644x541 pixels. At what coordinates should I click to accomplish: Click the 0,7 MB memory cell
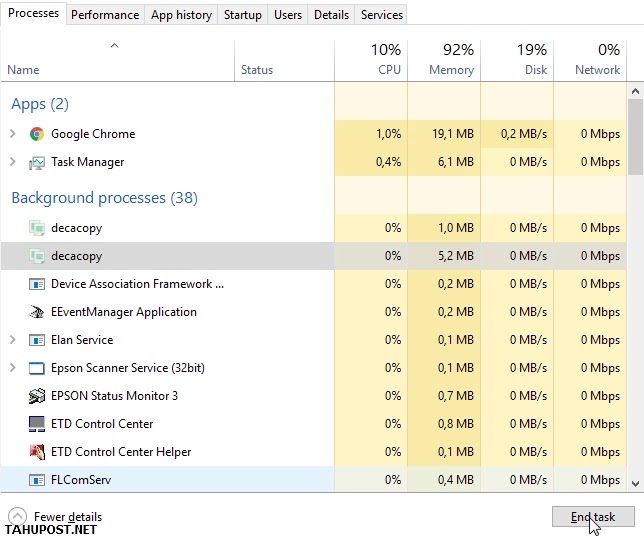[x=444, y=396]
